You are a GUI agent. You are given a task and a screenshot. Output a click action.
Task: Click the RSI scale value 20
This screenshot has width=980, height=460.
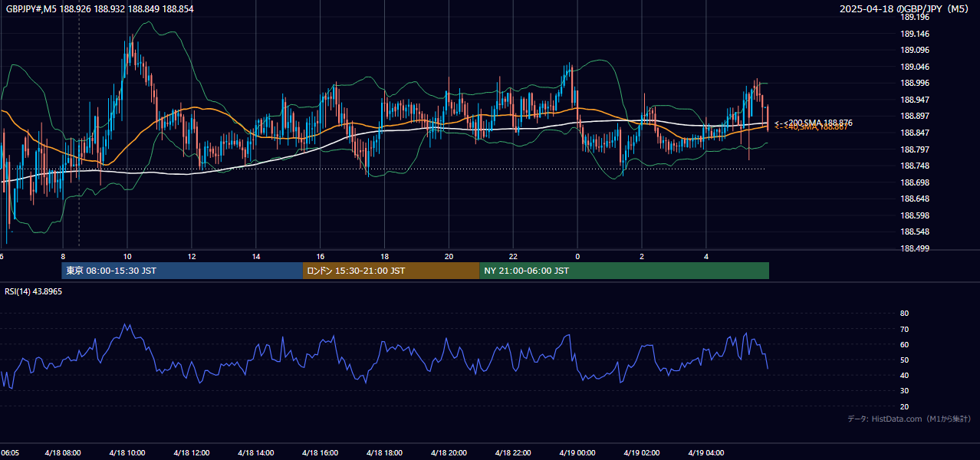904,406
